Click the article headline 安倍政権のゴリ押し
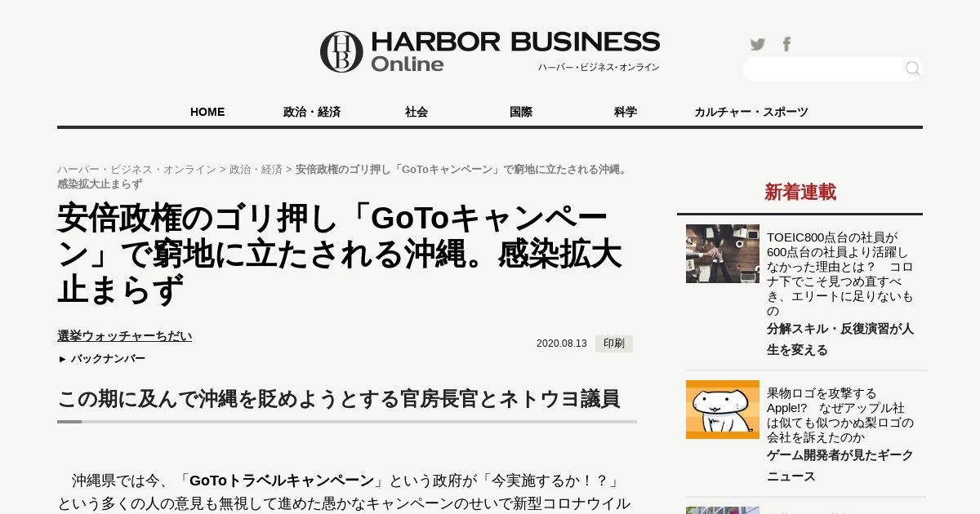The width and height of the screenshot is (980, 514). (340, 254)
